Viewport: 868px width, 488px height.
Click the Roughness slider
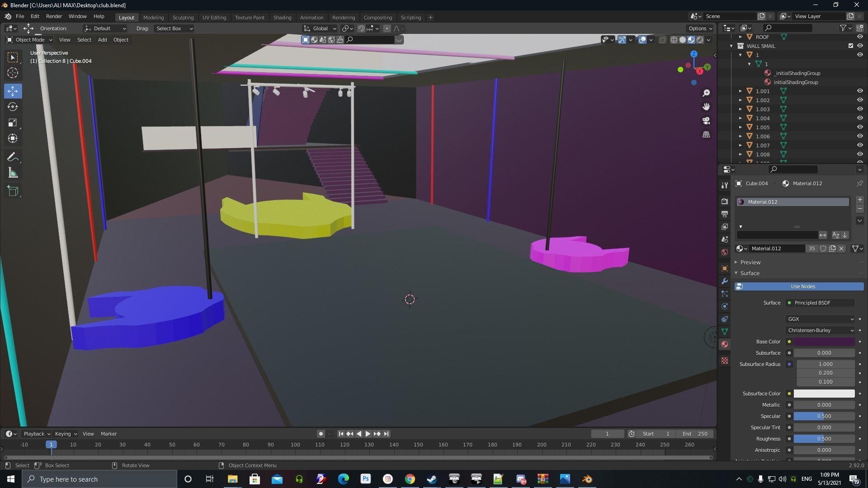coord(824,439)
